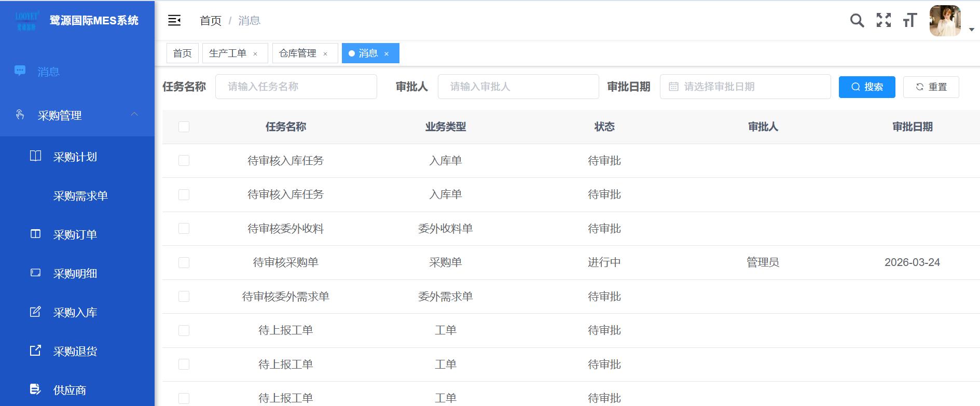This screenshot has width=980, height=406.
Task: Toggle fullscreen with the expand icon
Action: (884, 21)
